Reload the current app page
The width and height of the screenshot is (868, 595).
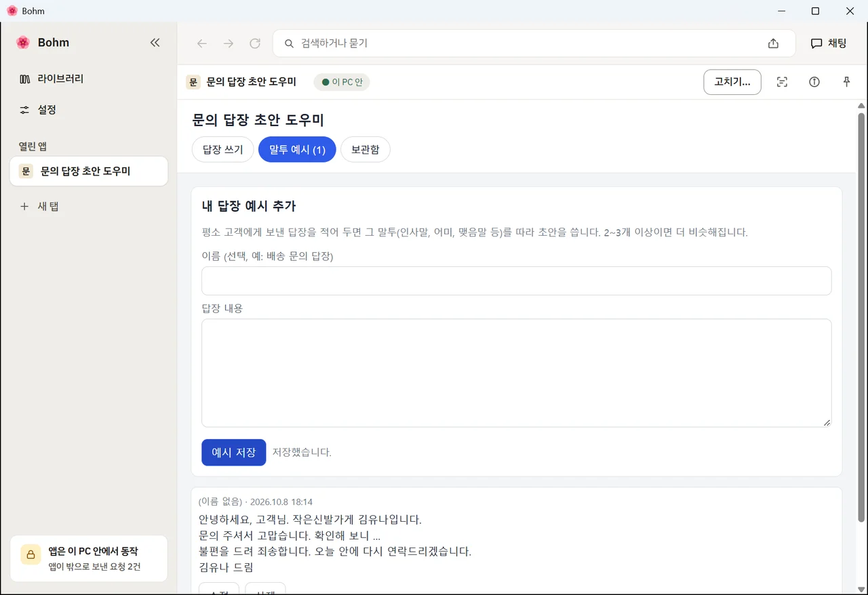click(255, 43)
